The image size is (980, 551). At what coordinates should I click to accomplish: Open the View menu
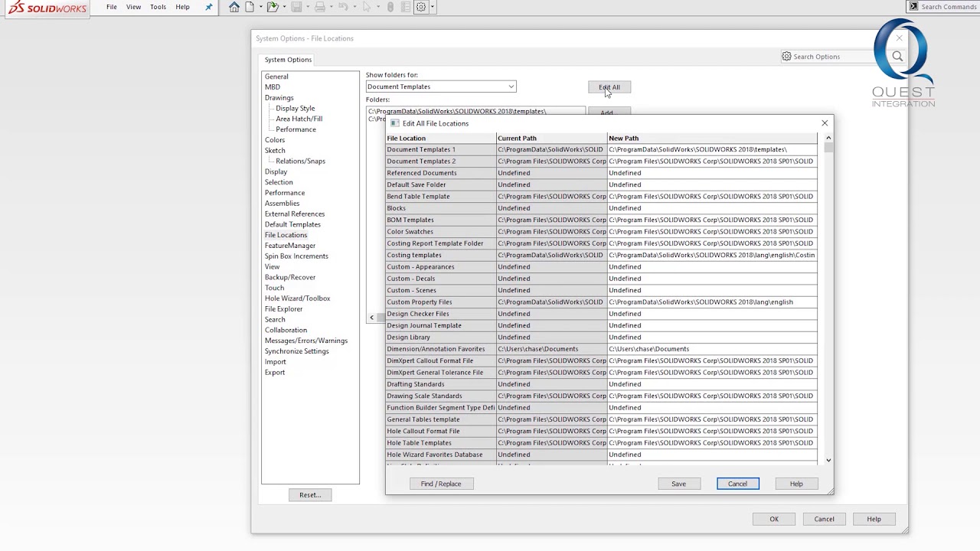coord(133,7)
